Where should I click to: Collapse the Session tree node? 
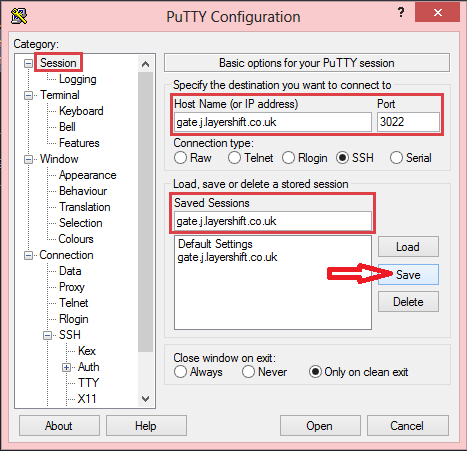[x=29, y=63]
